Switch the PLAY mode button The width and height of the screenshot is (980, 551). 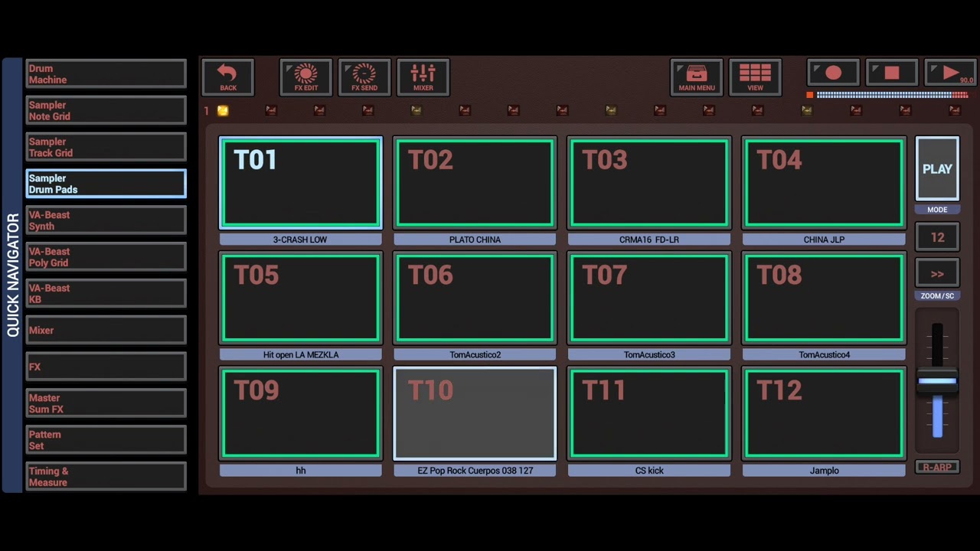(937, 169)
